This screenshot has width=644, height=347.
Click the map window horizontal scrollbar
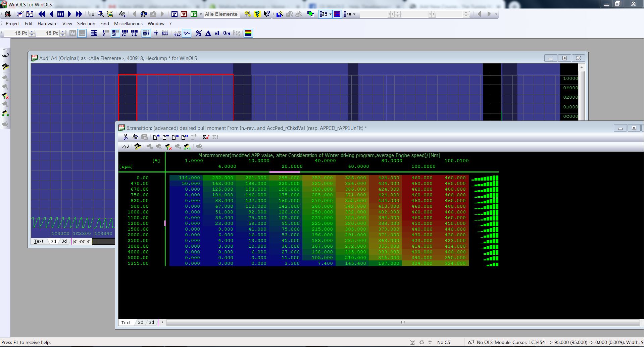pyautogui.click(x=403, y=322)
